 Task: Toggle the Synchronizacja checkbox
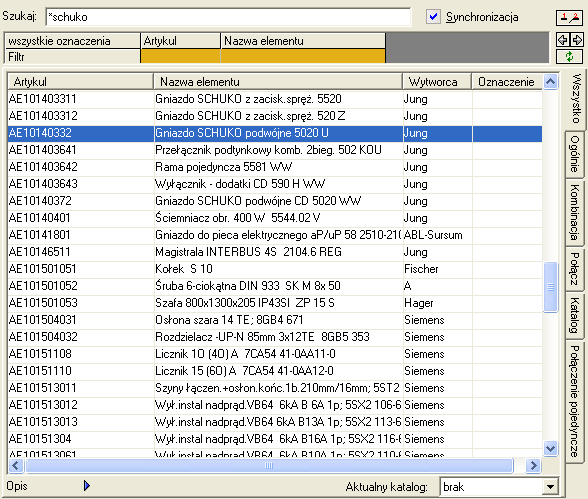(x=433, y=16)
